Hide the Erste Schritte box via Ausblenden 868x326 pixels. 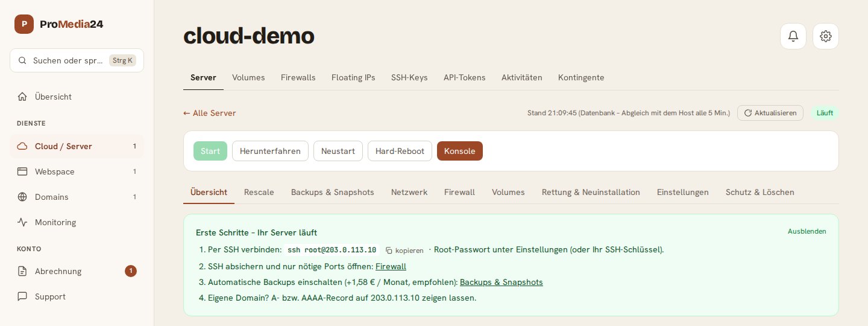tap(807, 231)
